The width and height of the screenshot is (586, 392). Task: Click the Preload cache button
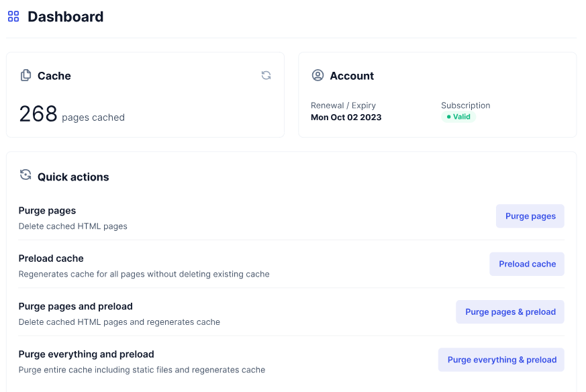[x=527, y=264]
